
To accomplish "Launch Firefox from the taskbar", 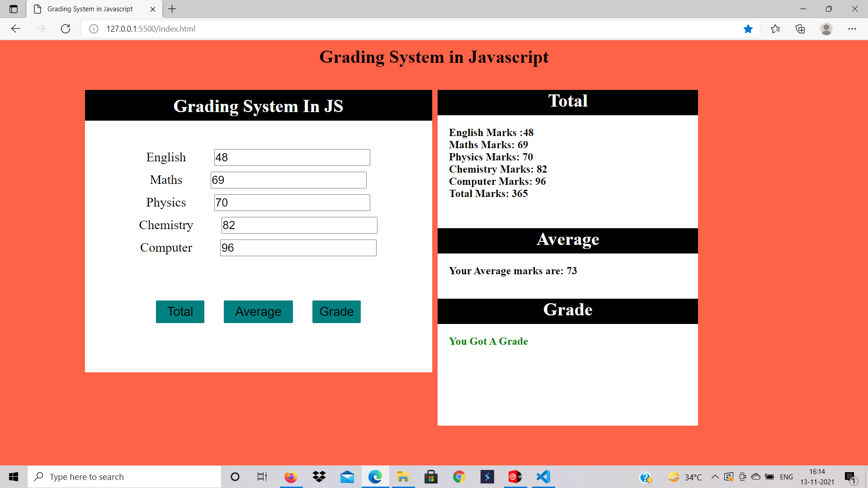I will [291, 477].
